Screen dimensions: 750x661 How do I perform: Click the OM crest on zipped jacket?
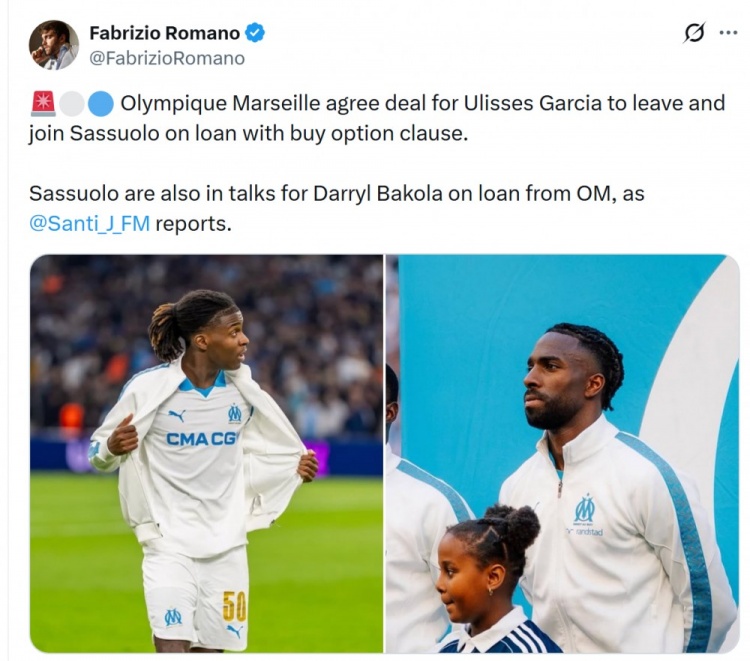point(585,509)
